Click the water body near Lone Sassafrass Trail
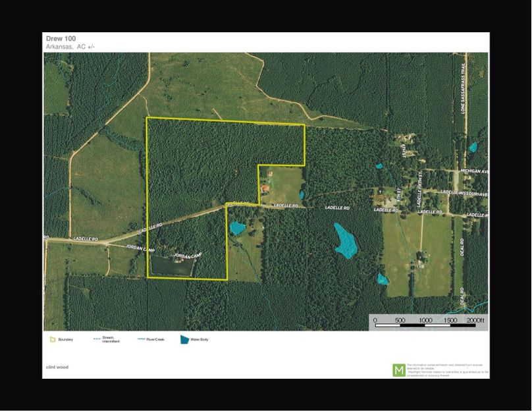 coord(473,147)
